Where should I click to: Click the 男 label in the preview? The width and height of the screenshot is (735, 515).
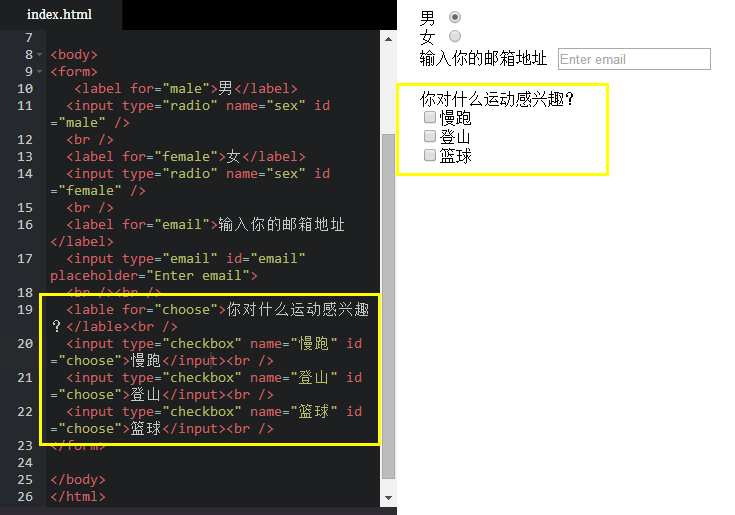(x=427, y=18)
